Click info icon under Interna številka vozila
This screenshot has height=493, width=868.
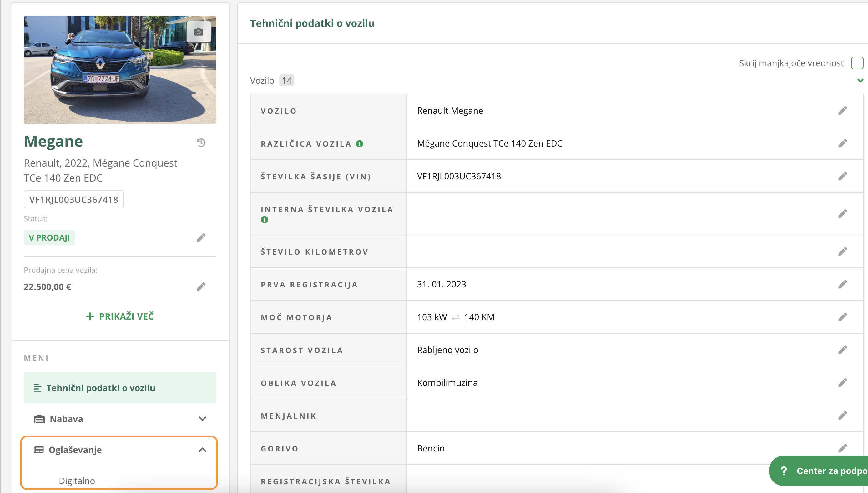(x=265, y=220)
